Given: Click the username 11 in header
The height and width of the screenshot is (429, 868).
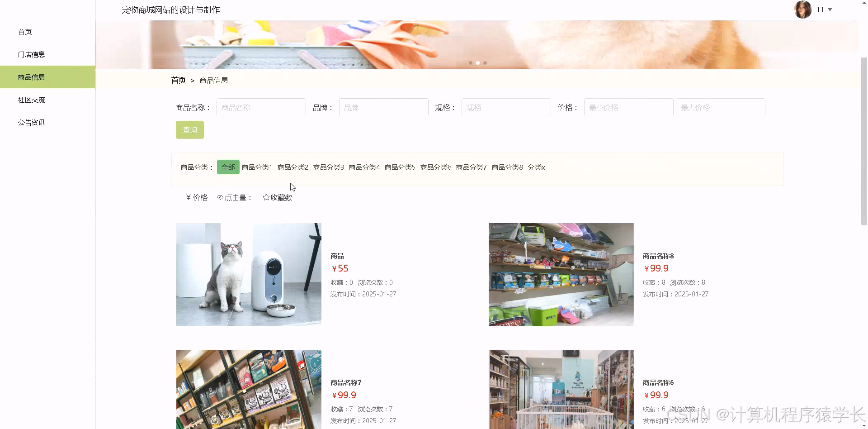Looking at the screenshot, I should click(821, 10).
